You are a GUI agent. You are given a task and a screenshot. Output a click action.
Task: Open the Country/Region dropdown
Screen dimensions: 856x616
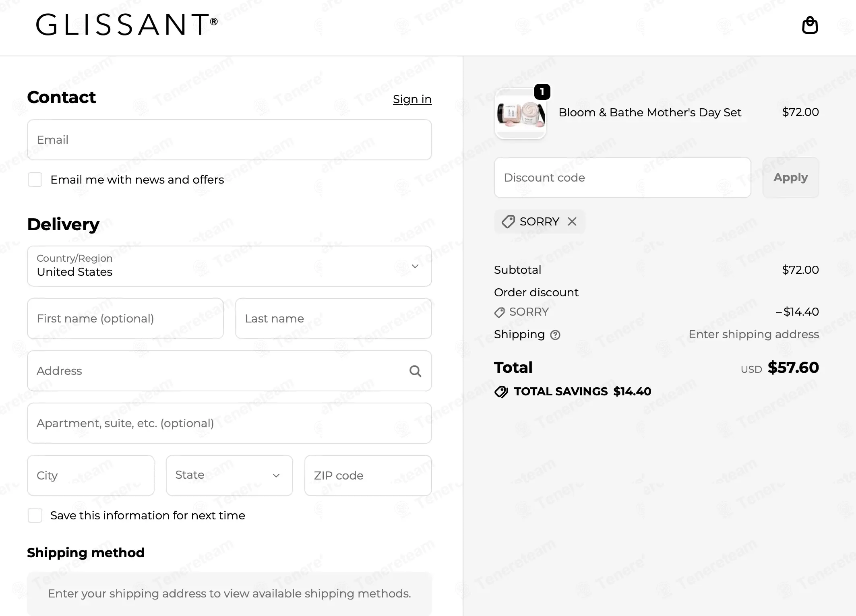click(x=229, y=266)
